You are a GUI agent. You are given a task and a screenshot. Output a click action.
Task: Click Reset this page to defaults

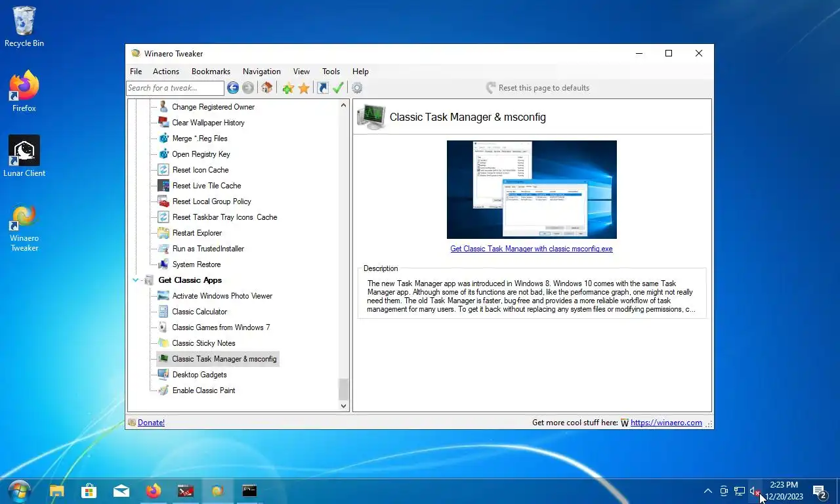click(537, 88)
